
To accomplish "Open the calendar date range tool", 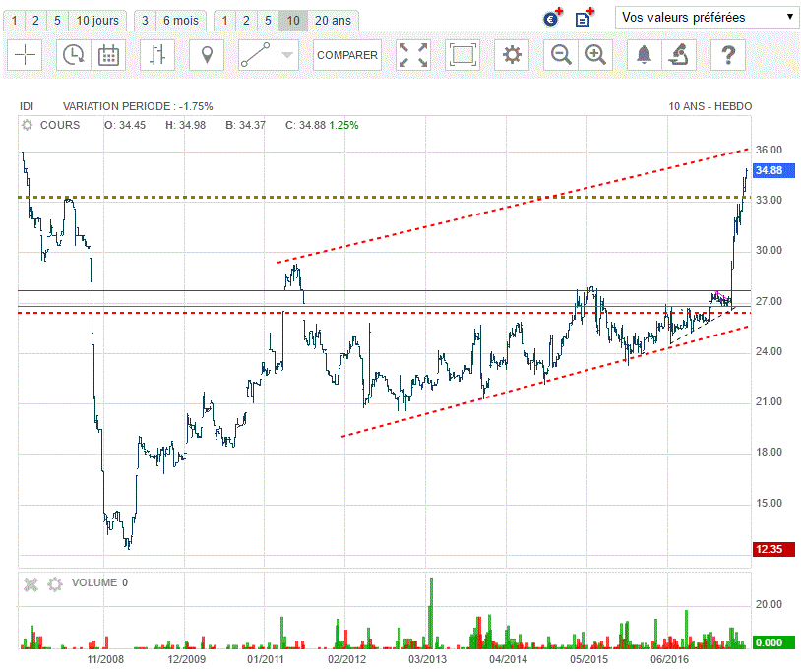I will pos(108,55).
